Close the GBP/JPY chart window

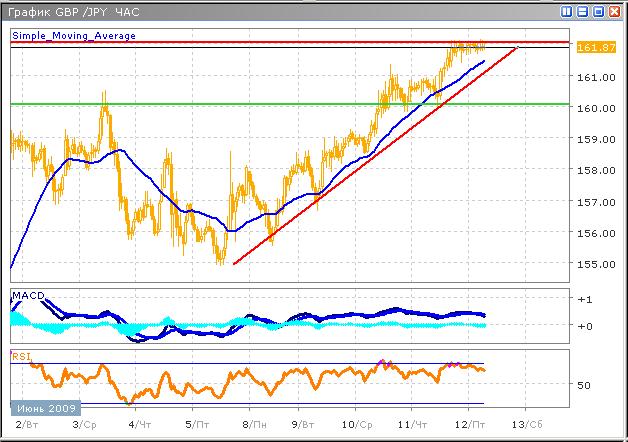615,12
